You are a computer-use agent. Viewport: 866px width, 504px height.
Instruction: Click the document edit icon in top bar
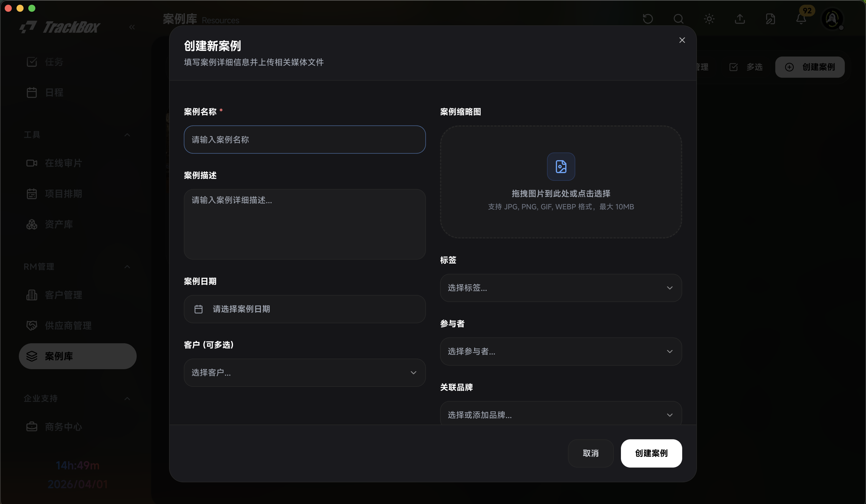pyautogui.click(x=771, y=19)
